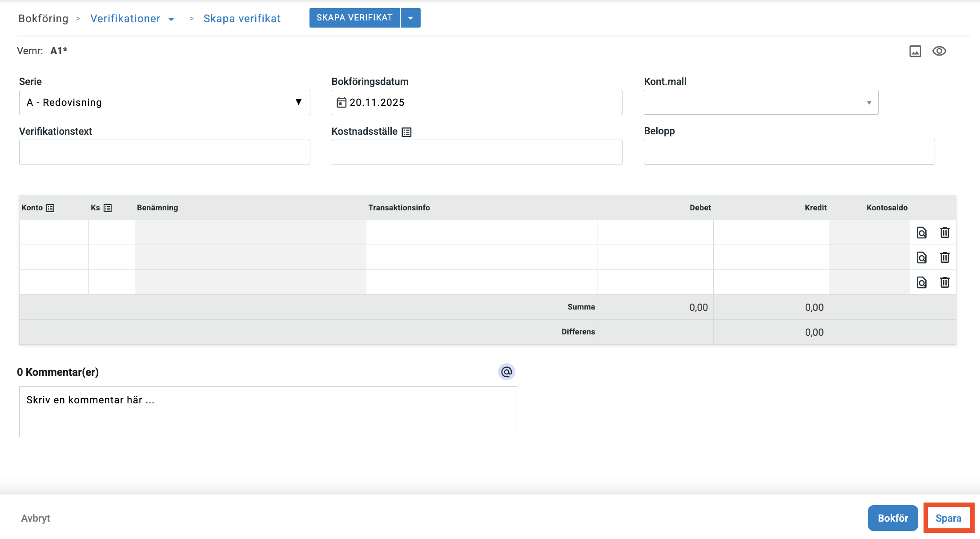This screenshot has height=539, width=980.
Task: Delete the third voucher row
Action: [x=944, y=282]
